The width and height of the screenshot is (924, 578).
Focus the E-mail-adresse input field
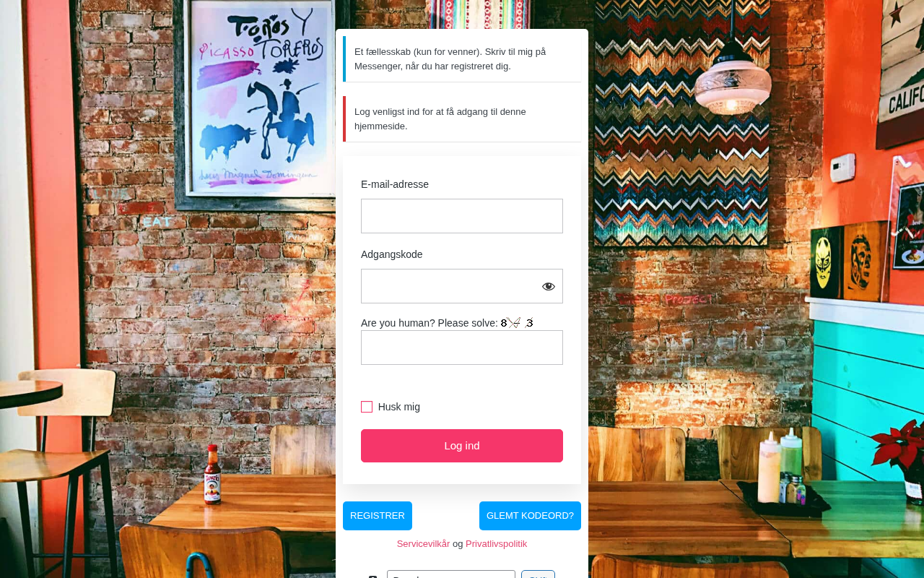[x=462, y=216]
